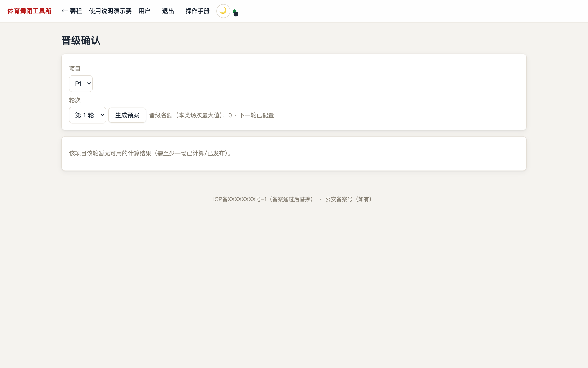Viewport: 588px width, 368px height.
Task: Click the 项目 field label
Action: tap(75, 69)
